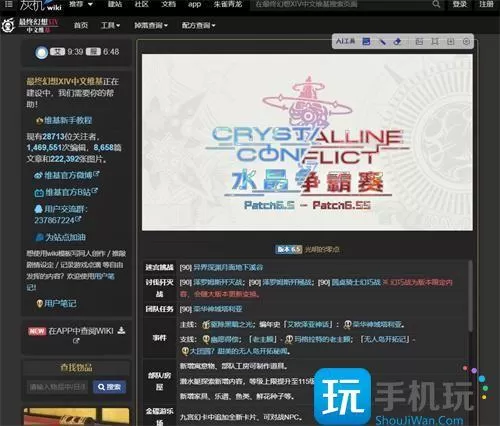Click the 登录 login link

pos(460,4)
